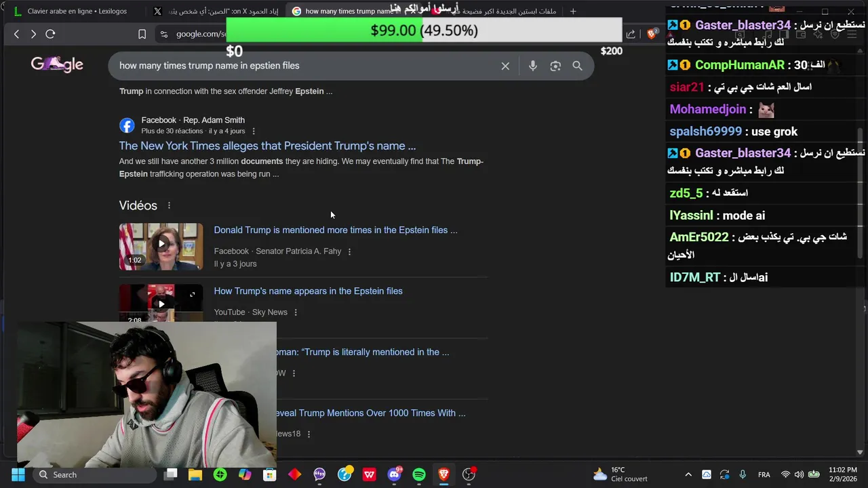868x488 pixels.
Task: Click chat username Mohamedjoin
Action: (x=707, y=109)
